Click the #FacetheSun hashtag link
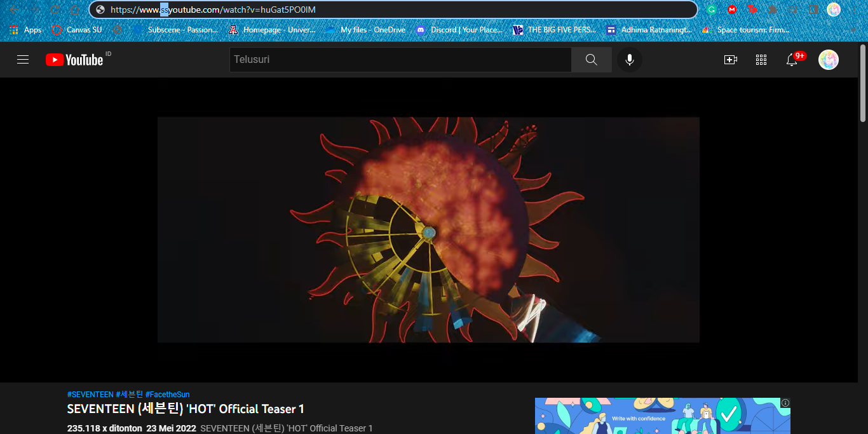 click(x=167, y=395)
